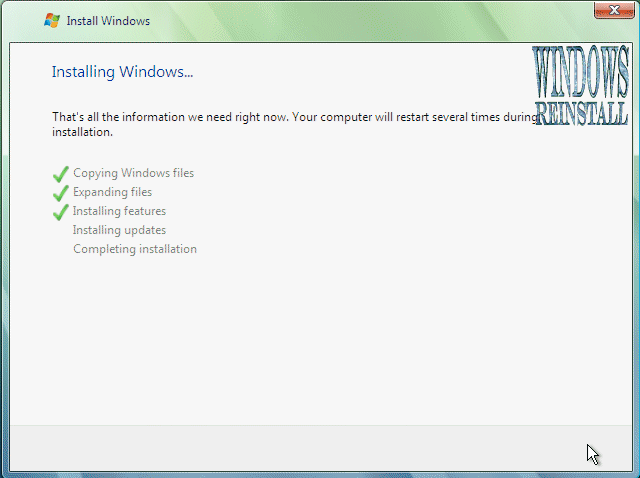The height and width of the screenshot is (478, 640).
Task: Click the green checkmark beside Installing features
Action: tap(60, 212)
